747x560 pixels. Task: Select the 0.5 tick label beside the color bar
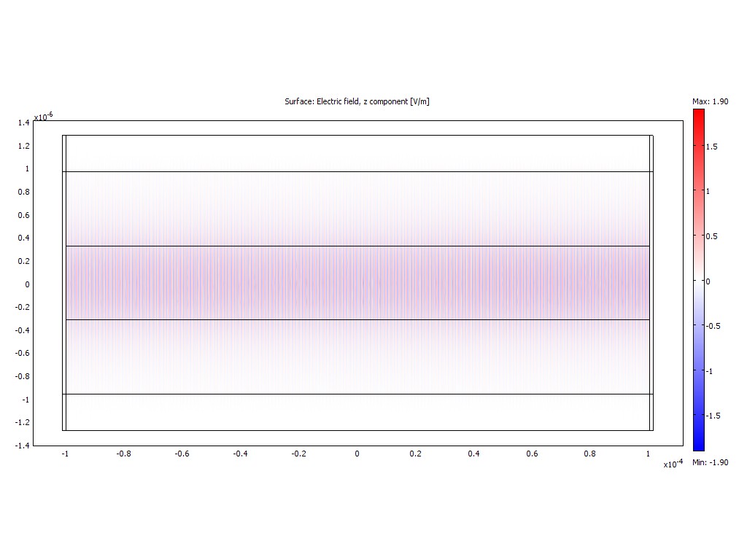(712, 236)
